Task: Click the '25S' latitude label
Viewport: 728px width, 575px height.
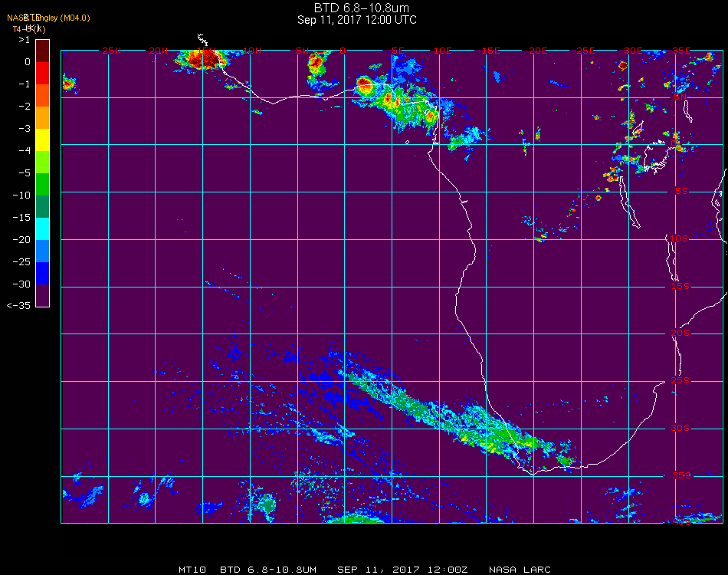Action: 680,380
